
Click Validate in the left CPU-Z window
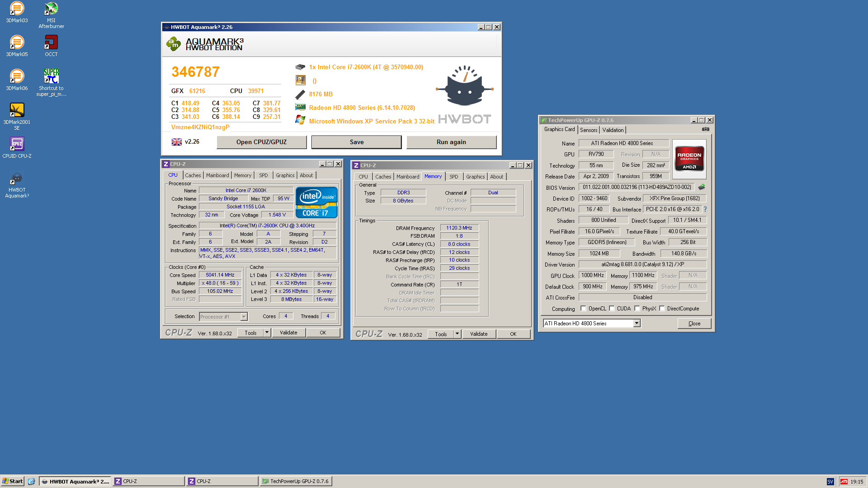coord(288,333)
